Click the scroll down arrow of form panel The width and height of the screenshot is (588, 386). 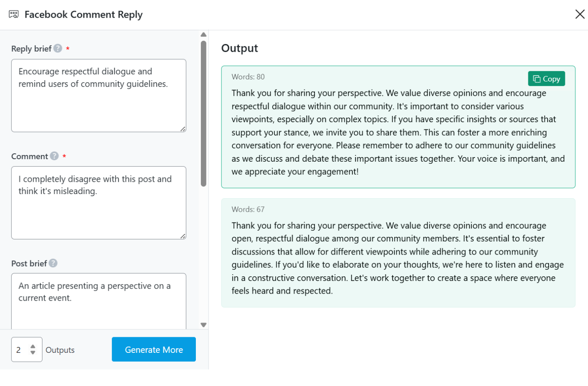tap(203, 325)
